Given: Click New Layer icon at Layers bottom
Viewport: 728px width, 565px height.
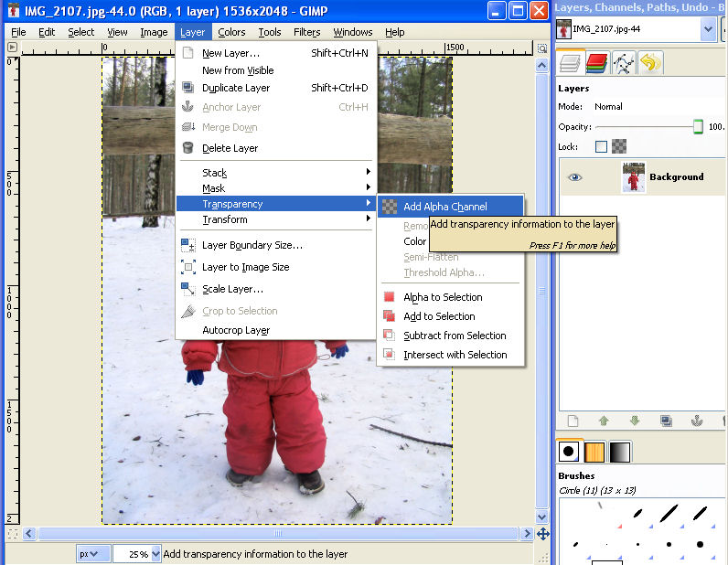Looking at the screenshot, I should coord(573,421).
